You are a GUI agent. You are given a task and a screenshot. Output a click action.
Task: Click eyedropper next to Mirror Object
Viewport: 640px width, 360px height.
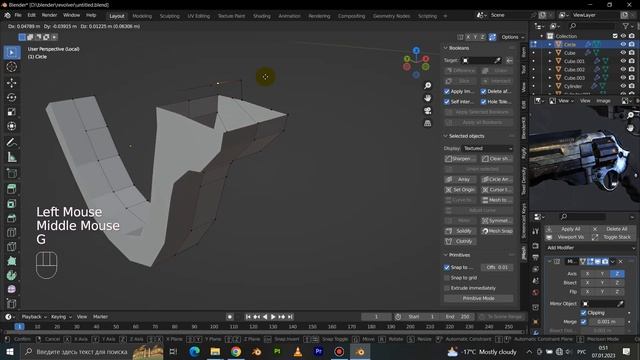pyautogui.click(x=620, y=304)
